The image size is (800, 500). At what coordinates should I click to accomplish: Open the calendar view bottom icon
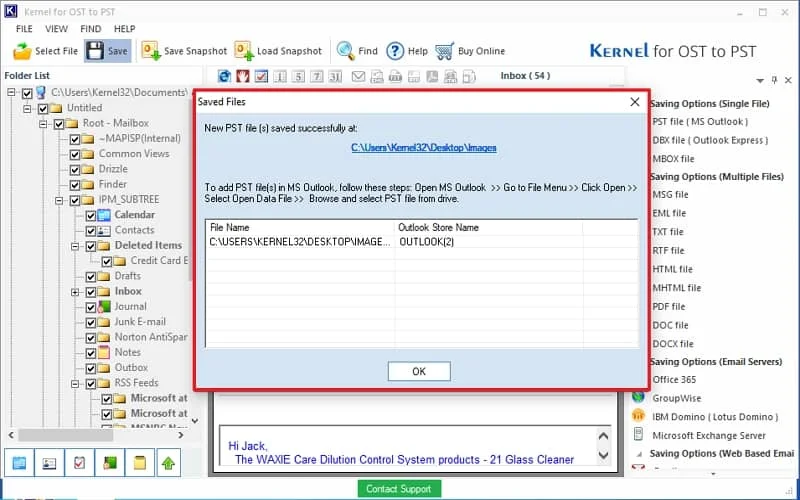(x=19, y=463)
